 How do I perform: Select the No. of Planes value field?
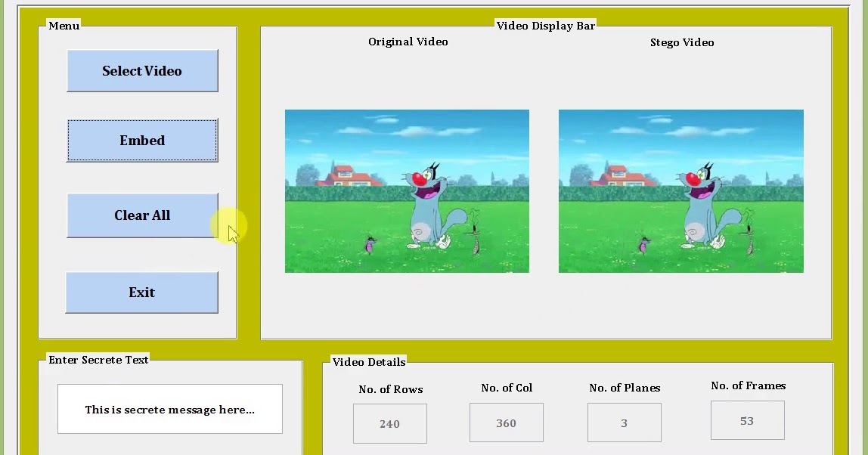click(624, 423)
